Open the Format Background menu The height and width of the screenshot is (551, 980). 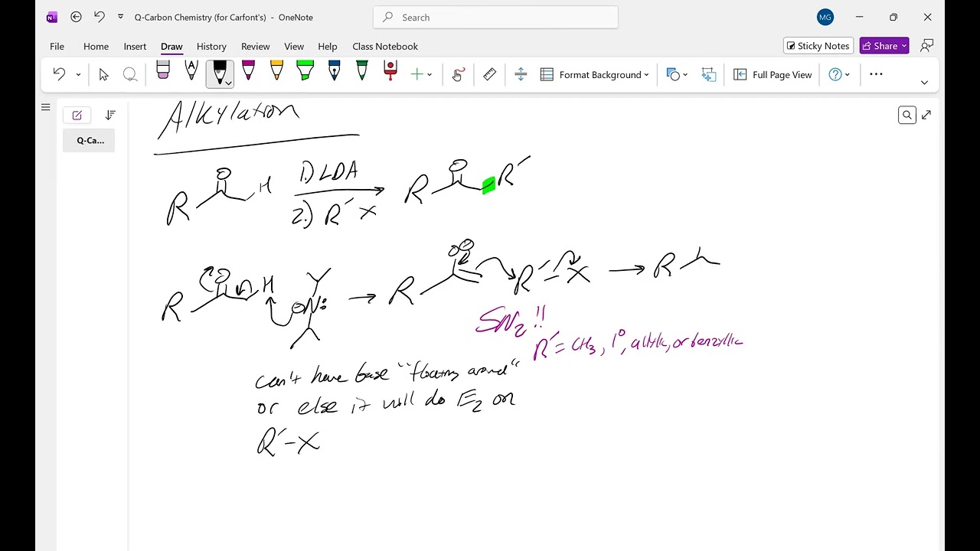pyautogui.click(x=595, y=74)
